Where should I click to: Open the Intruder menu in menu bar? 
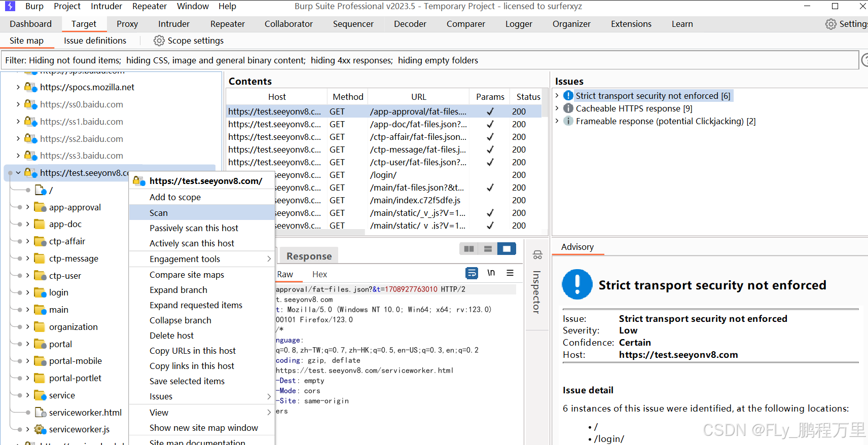(x=106, y=6)
